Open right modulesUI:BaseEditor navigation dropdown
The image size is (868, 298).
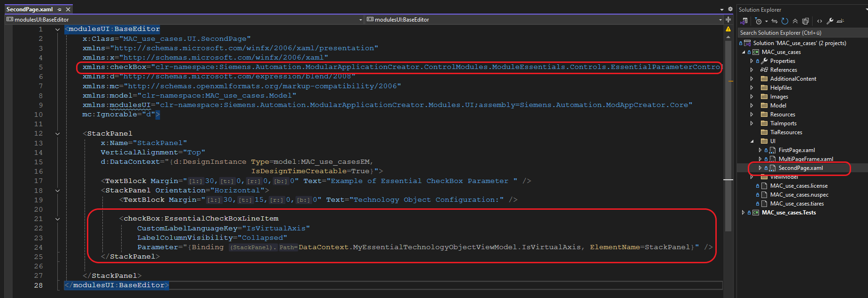point(720,20)
